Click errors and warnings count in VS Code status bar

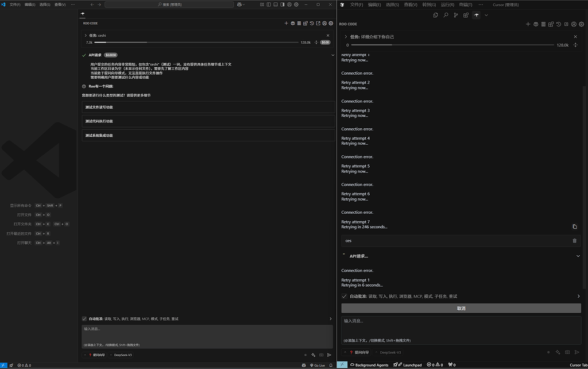[24, 365]
